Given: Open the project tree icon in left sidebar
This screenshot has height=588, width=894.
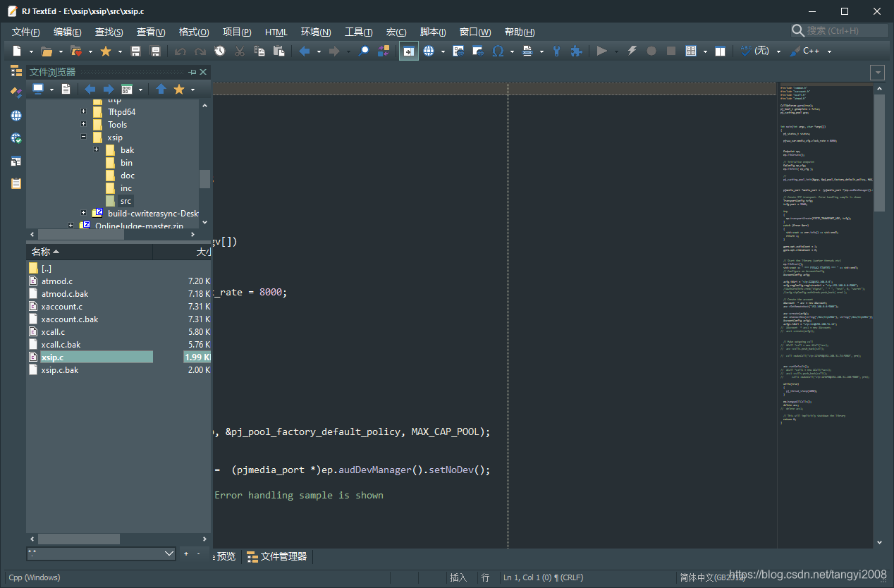Looking at the screenshot, I should [16, 71].
